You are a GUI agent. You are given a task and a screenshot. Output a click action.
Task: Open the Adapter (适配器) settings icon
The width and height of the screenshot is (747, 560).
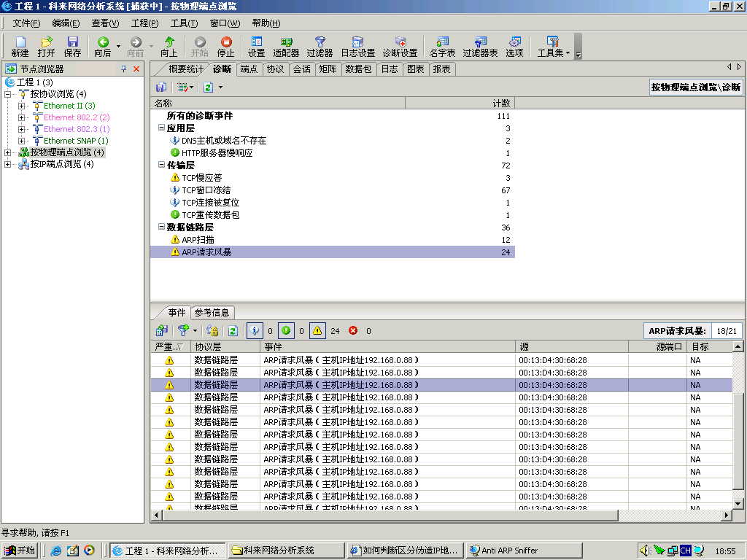(286, 47)
